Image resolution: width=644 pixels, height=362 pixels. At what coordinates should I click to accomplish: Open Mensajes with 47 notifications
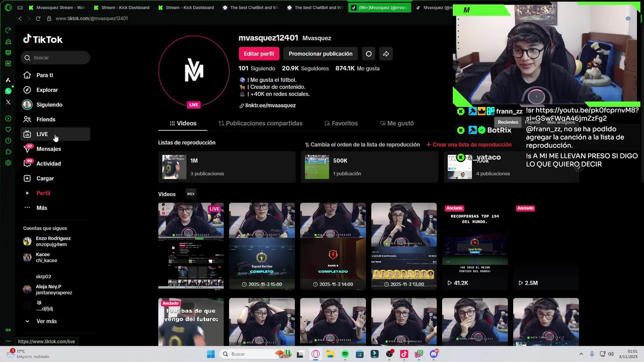[x=55, y=149]
